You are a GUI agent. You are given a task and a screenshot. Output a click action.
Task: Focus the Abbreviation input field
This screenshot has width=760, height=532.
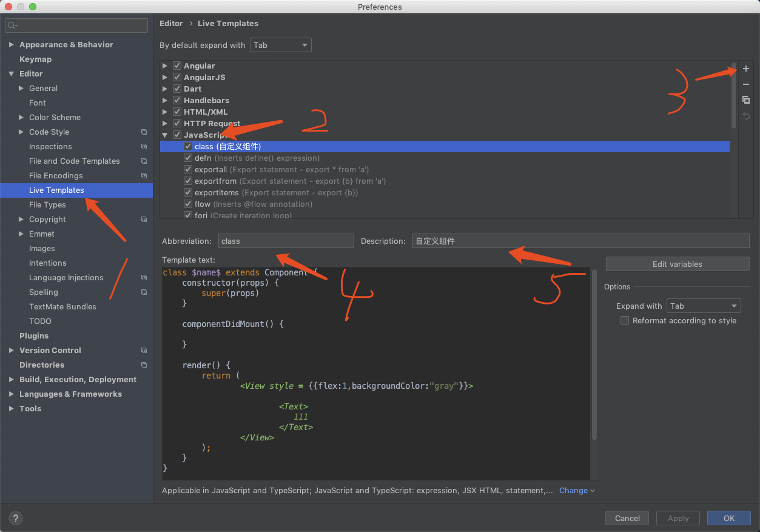pyautogui.click(x=286, y=241)
